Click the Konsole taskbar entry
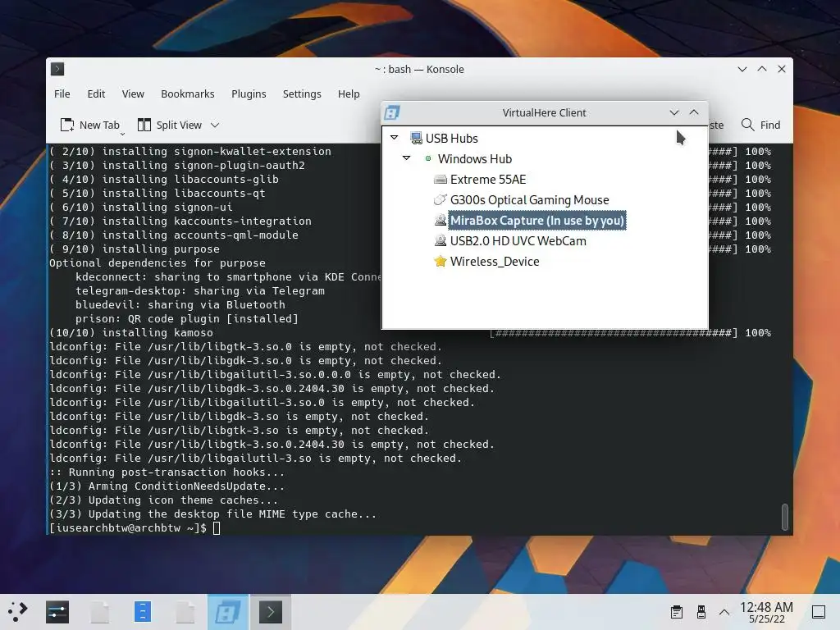The width and height of the screenshot is (840, 630). pyautogui.click(x=271, y=612)
